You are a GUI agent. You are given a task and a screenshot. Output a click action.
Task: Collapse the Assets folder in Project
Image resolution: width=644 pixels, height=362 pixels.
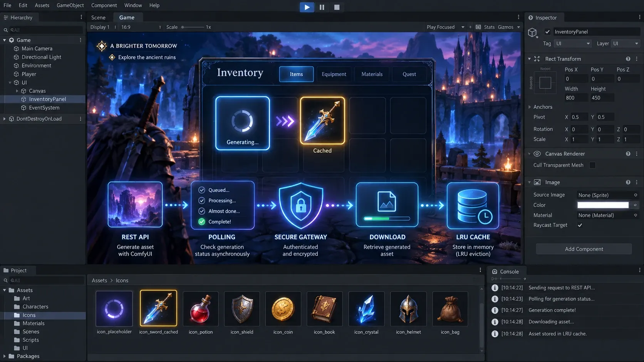[x=5, y=290]
